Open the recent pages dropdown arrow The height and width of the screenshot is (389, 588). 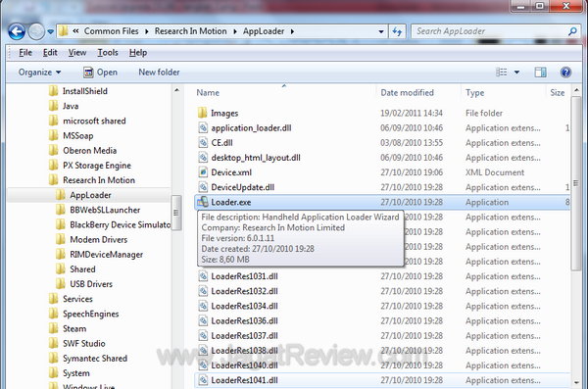[x=50, y=32]
